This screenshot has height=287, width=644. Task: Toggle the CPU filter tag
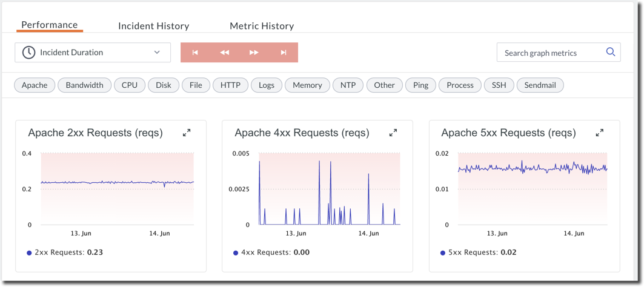(x=130, y=85)
